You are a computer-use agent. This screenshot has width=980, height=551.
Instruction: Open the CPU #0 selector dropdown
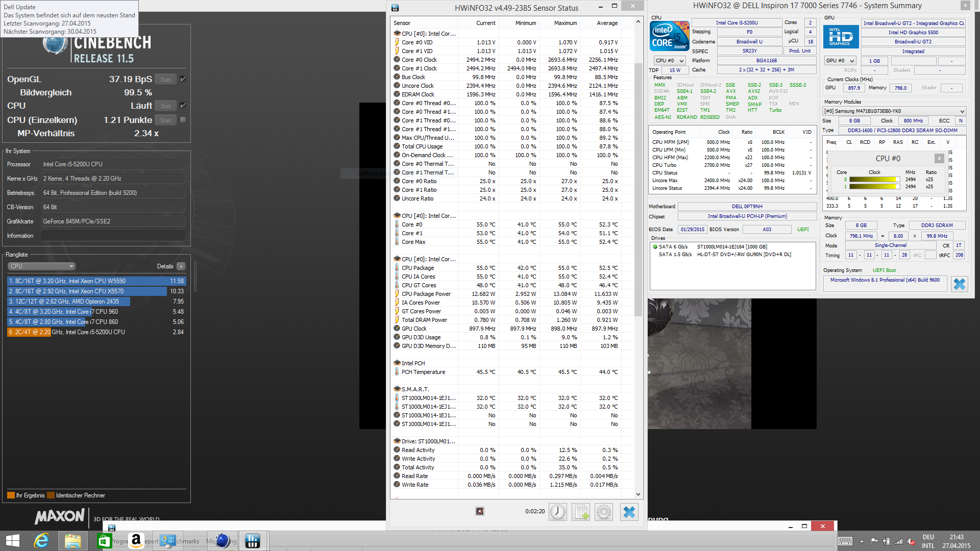(669, 61)
